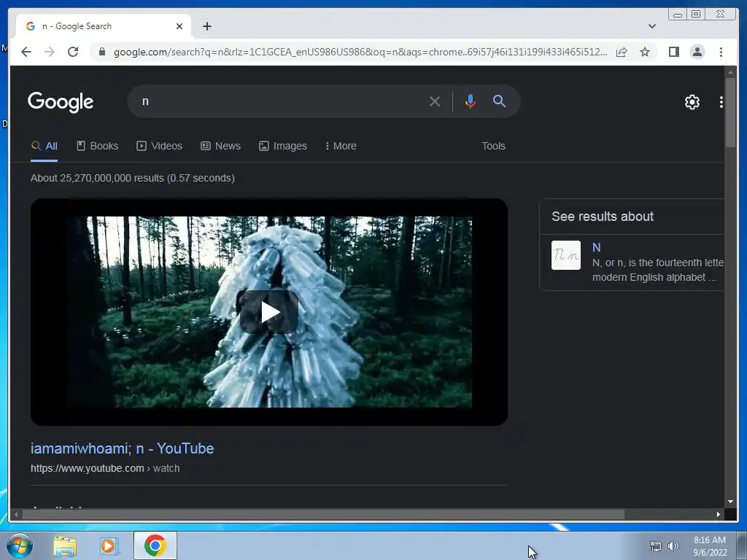Viewport: 747px width, 560px height.
Task: Open the 'N' letter result link
Action: point(597,247)
